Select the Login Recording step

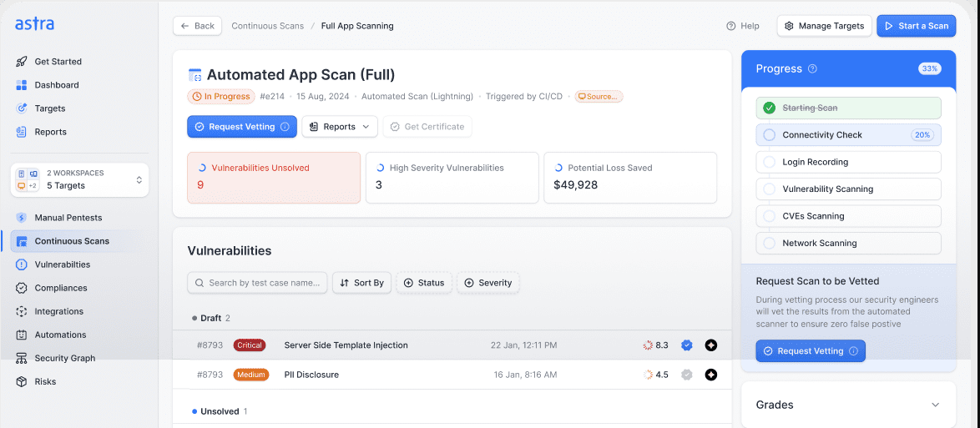click(x=848, y=162)
